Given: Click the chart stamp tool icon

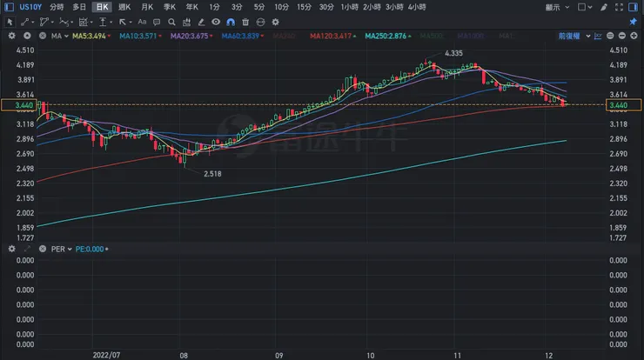Looking at the screenshot, I should tap(186, 22).
